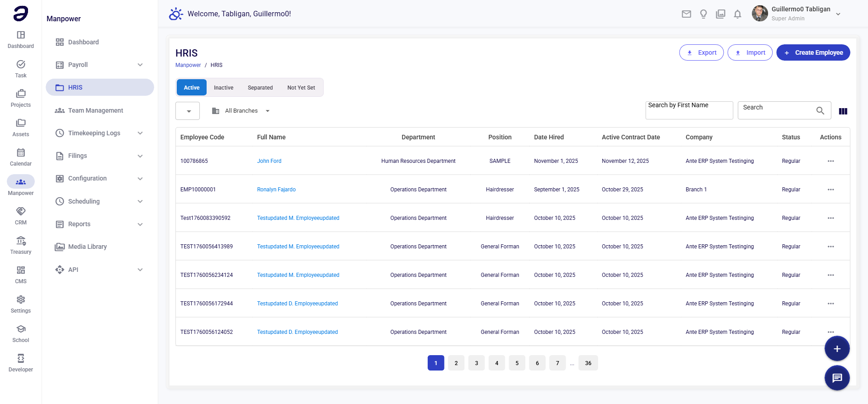868x404 pixels.
Task: Open the mail envelope icon in header
Action: click(686, 14)
